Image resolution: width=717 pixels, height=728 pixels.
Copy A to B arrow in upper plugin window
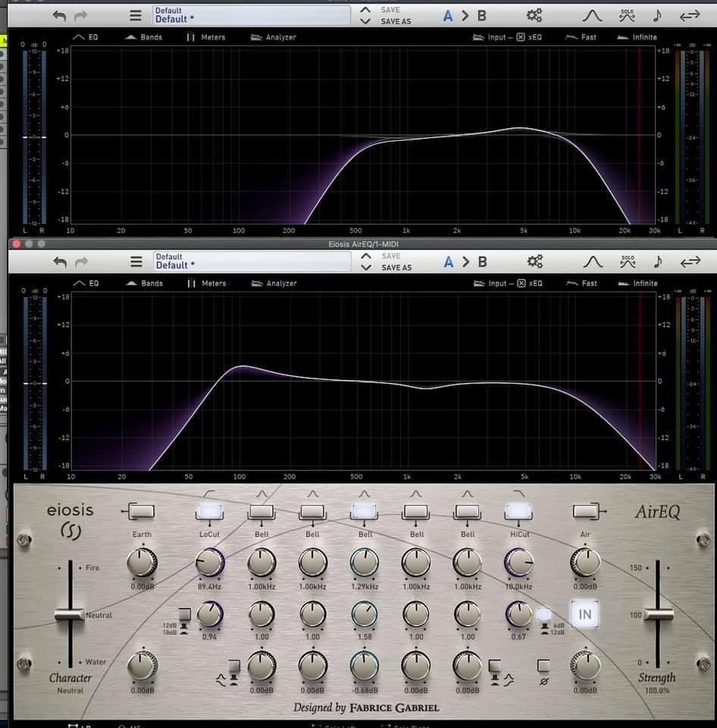point(465,16)
